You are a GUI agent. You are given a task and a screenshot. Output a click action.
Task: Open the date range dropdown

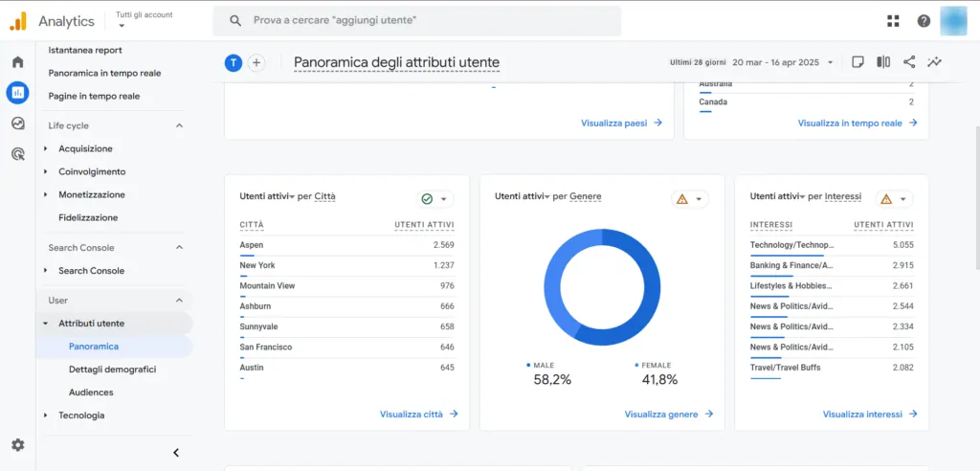coord(830,62)
